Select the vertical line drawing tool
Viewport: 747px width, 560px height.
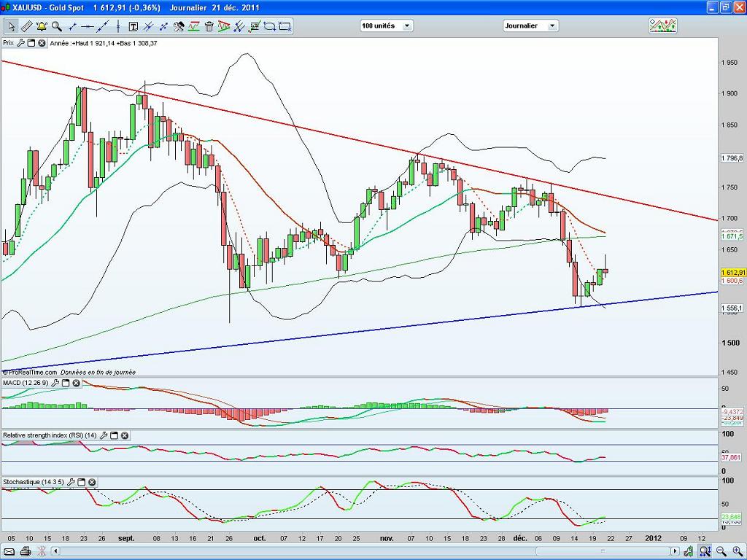[118, 26]
